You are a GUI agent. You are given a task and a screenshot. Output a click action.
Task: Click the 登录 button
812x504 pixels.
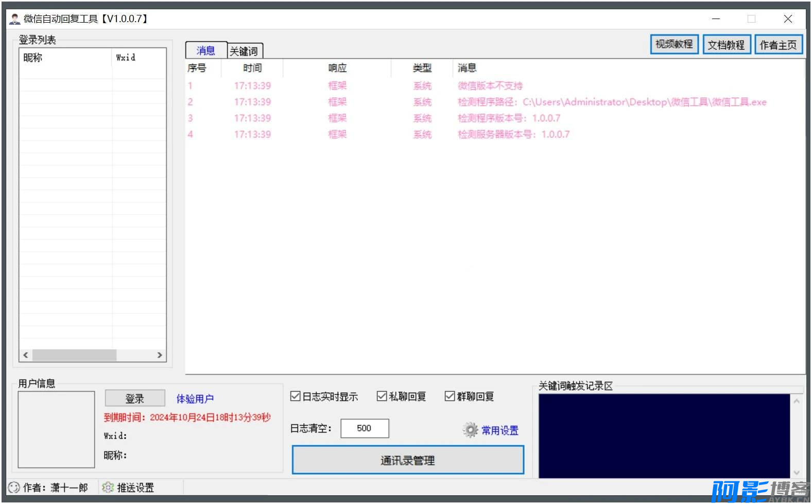[135, 398]
